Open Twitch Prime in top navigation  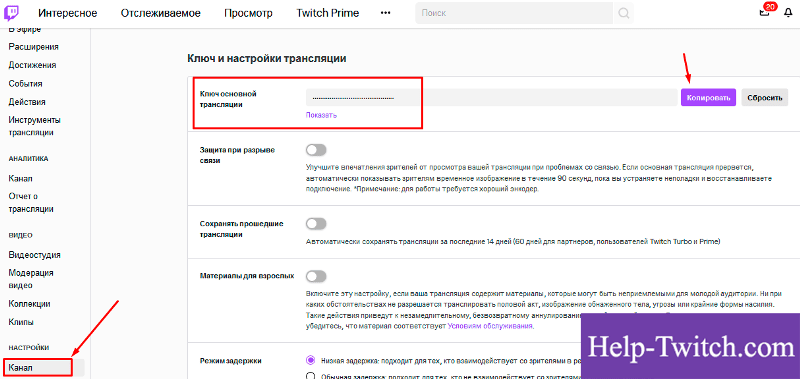[328, 13]
